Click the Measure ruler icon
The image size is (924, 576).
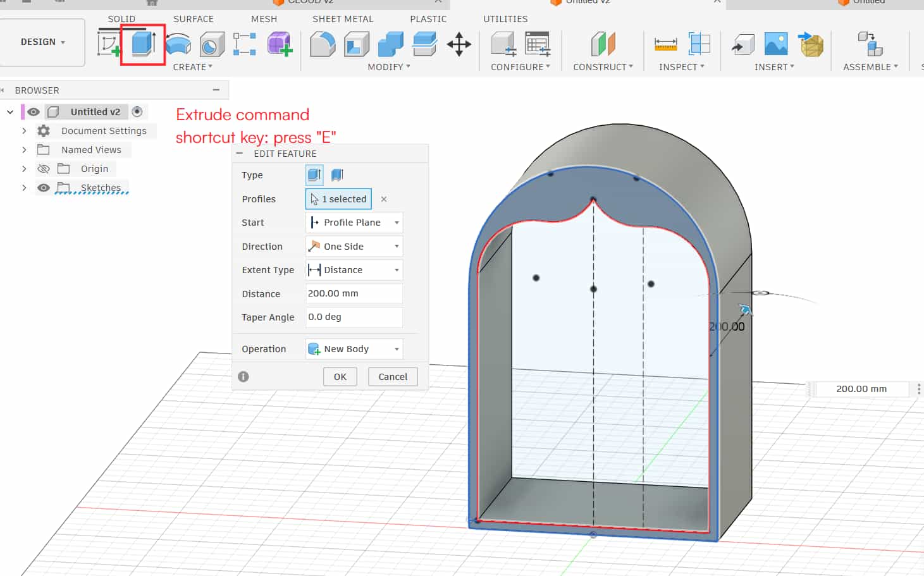[x=665, y=44]
